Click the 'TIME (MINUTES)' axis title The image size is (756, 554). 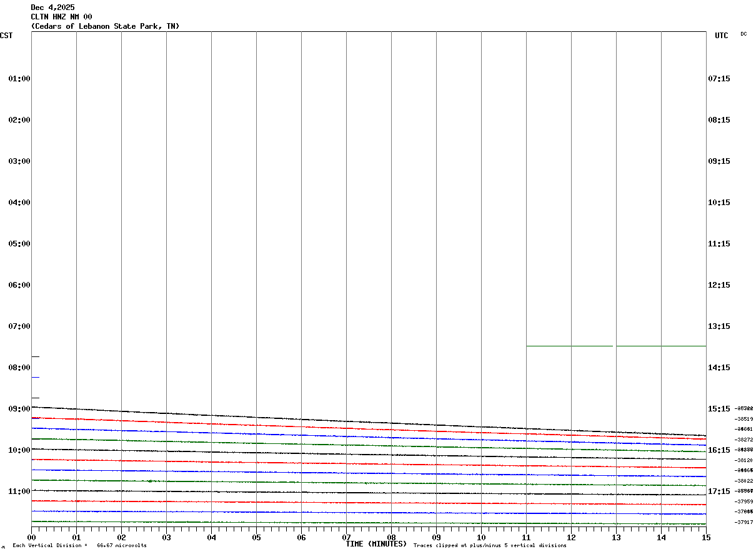(x=376, y=544)
